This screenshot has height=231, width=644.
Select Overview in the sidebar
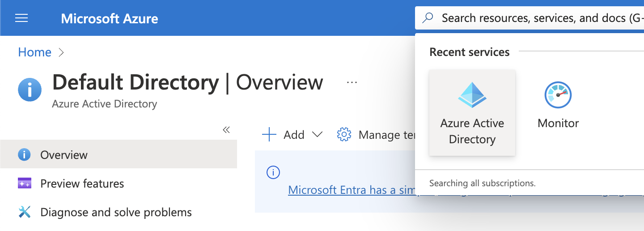click(119, 154)
